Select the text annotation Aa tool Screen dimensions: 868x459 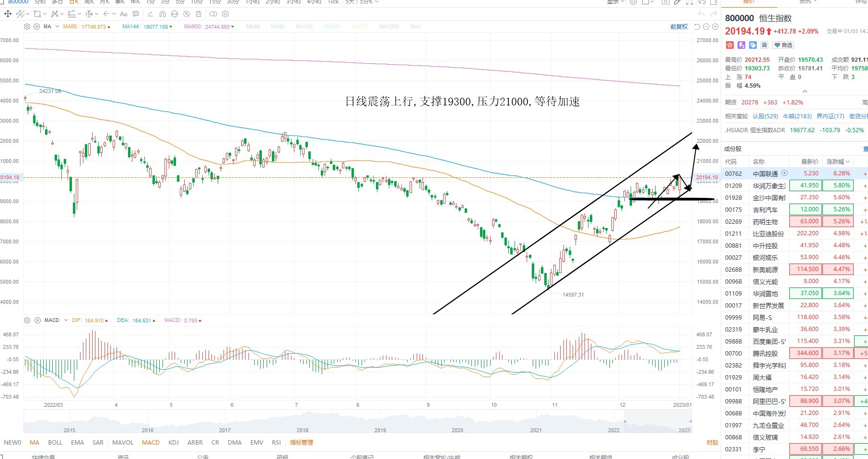click(124, 14)
